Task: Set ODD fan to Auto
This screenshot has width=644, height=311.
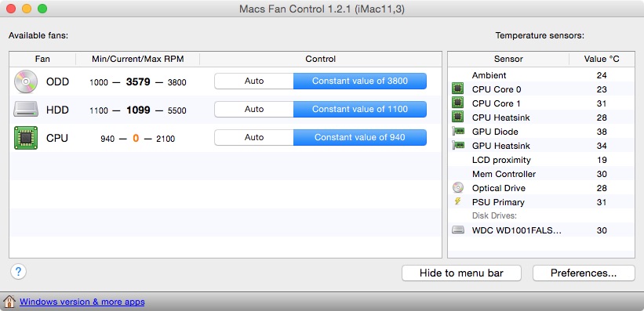Action: click(x=254, y=81)
